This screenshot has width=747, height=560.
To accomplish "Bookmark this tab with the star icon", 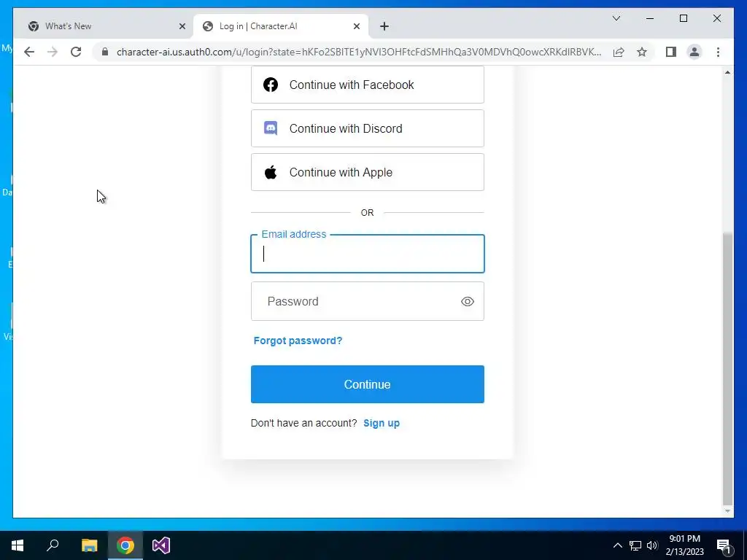I will coord(642,52).
